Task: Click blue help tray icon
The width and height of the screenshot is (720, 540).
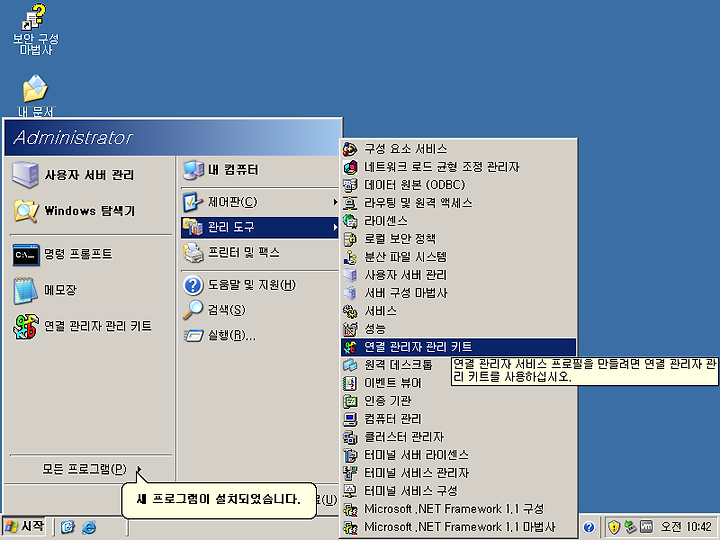Action: pyautogui.click(x=589, y=527)
